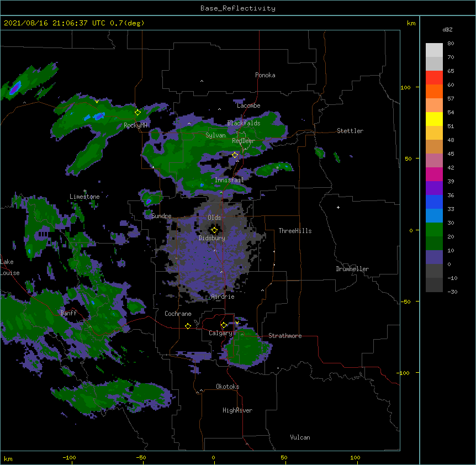476x465 pixels.
Task: Click the 65 value on dBZ legend
Action: coord(451,71)
